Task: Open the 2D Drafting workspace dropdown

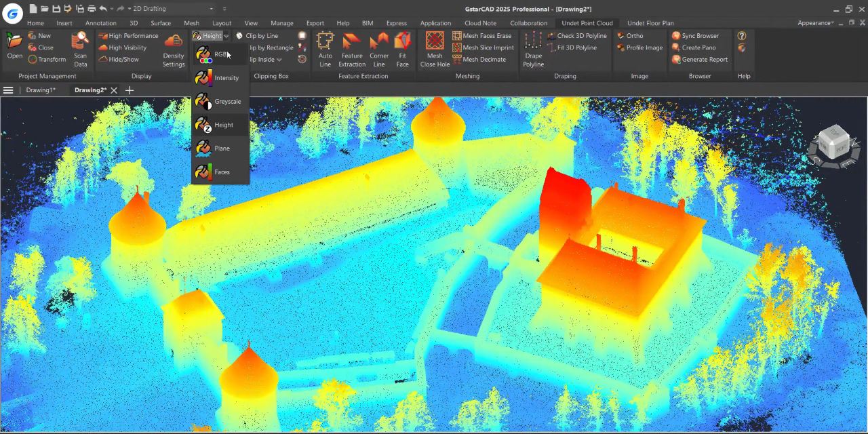Action: point(173,9)
